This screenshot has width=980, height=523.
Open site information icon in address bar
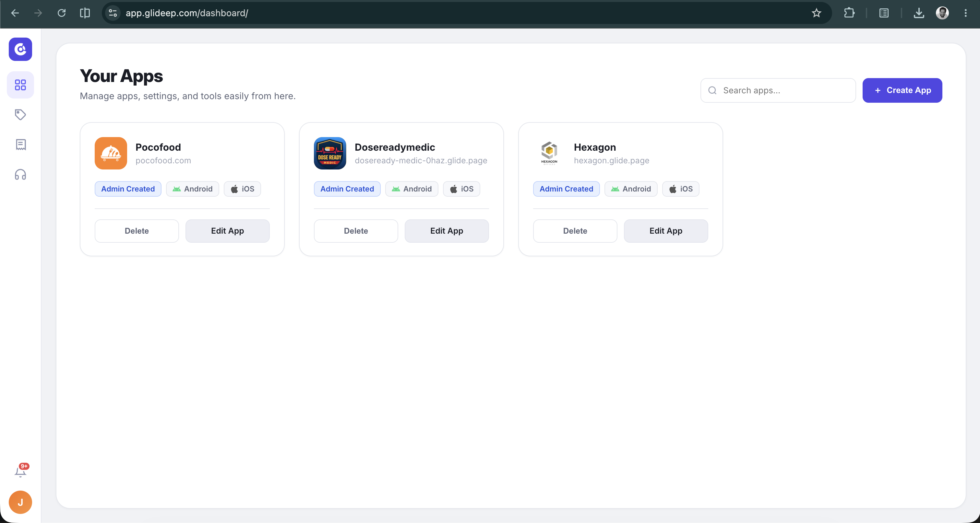[x=113, y=13]
